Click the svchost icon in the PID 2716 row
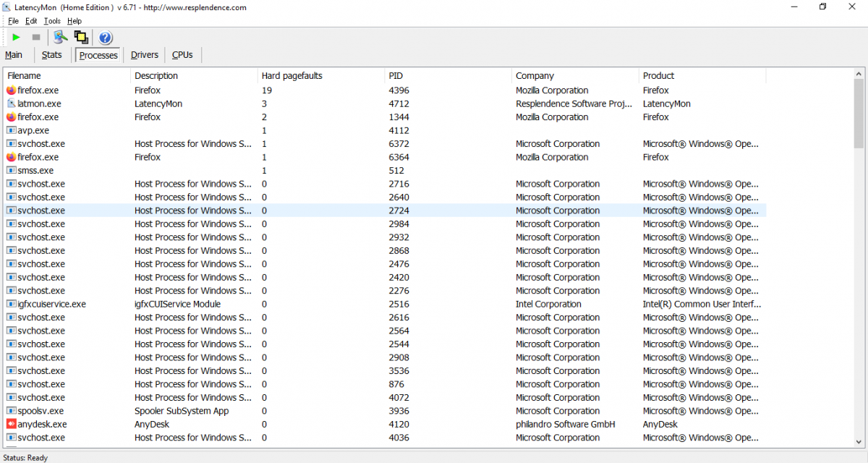Image resolution: width=868 pixels, height=463 pixels. tap(11, 184)
